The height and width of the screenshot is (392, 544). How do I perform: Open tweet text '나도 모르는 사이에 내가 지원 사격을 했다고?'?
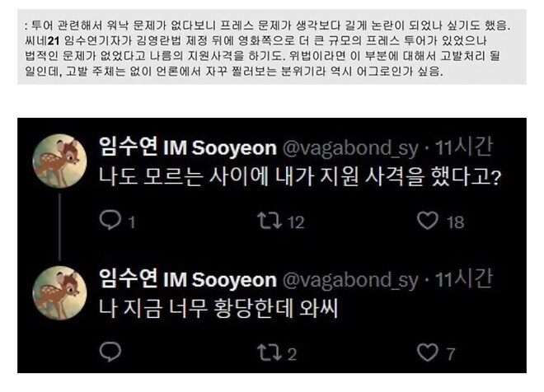tap(300, 176)
